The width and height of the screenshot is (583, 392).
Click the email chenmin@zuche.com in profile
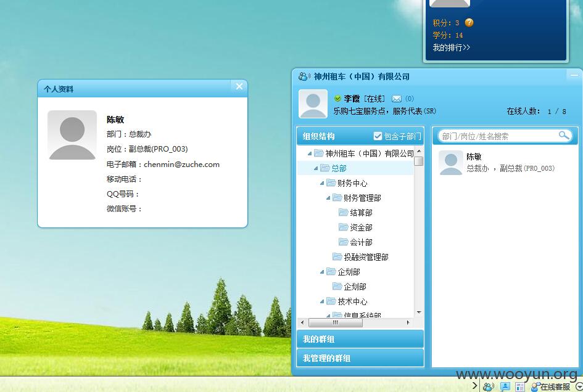point(181,164)
